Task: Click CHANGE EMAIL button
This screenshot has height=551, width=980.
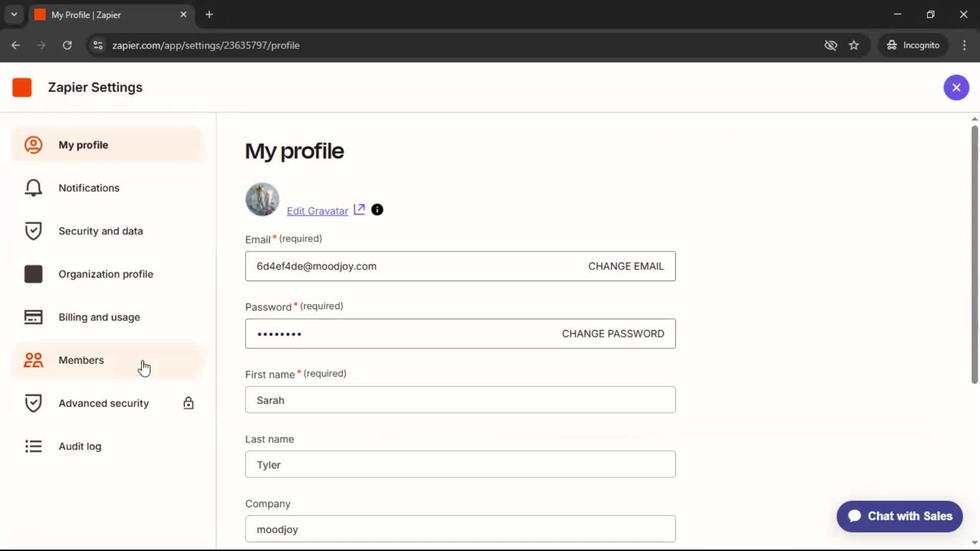Action: click(626, 266)
